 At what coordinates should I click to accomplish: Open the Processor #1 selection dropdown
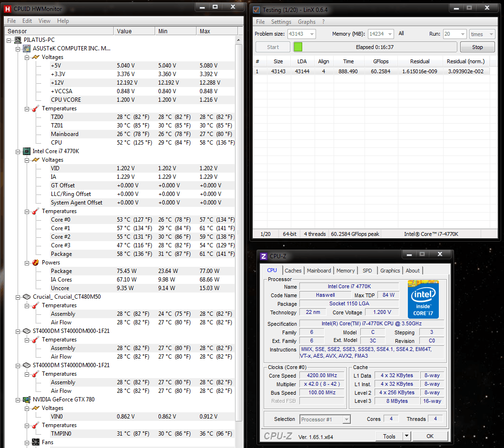click(x=346, y=419)
